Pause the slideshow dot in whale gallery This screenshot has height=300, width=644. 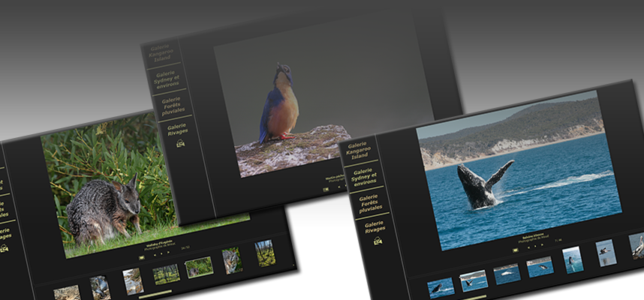535,246
